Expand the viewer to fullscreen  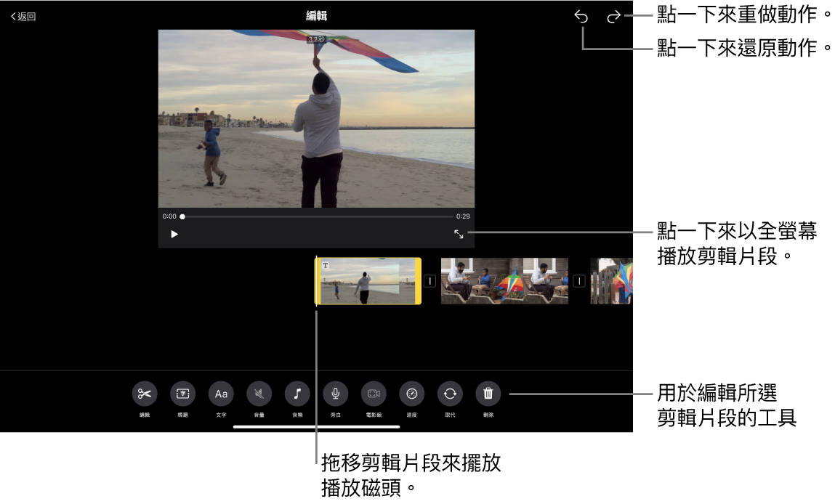[x=459, y=234]
